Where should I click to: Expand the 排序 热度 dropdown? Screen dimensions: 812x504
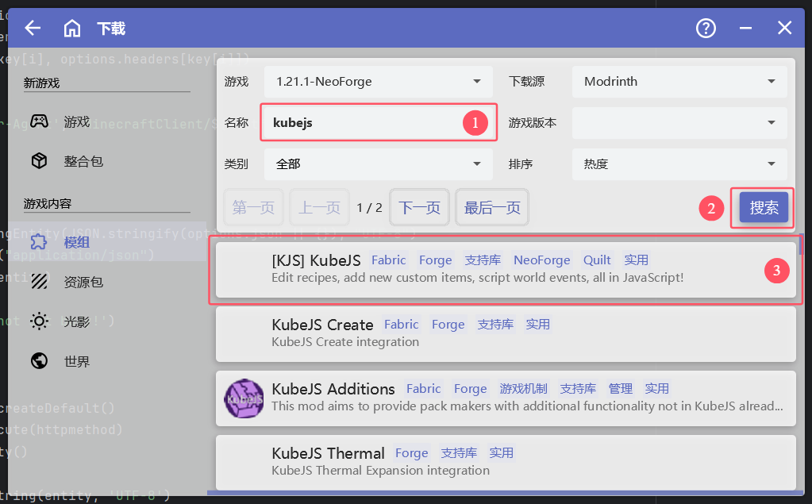[x=679, y=164]
